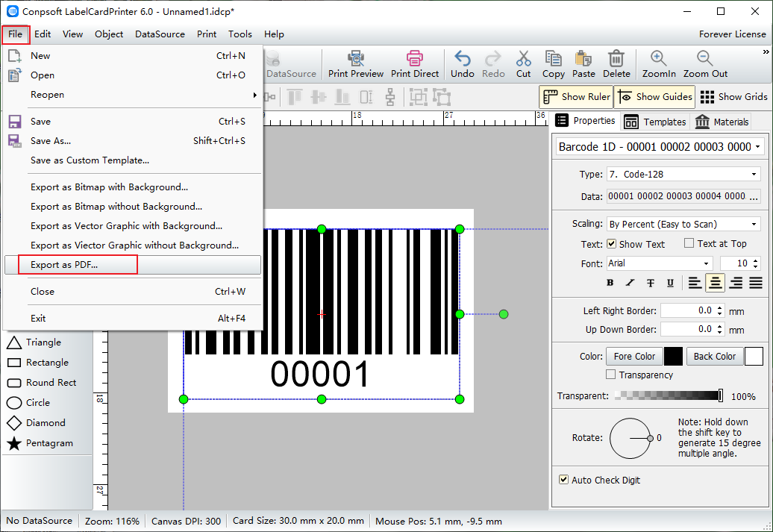The width and height of the screenshot is (773, 532).
Task: Apply italic to barcode text
Action: [630, 283]
